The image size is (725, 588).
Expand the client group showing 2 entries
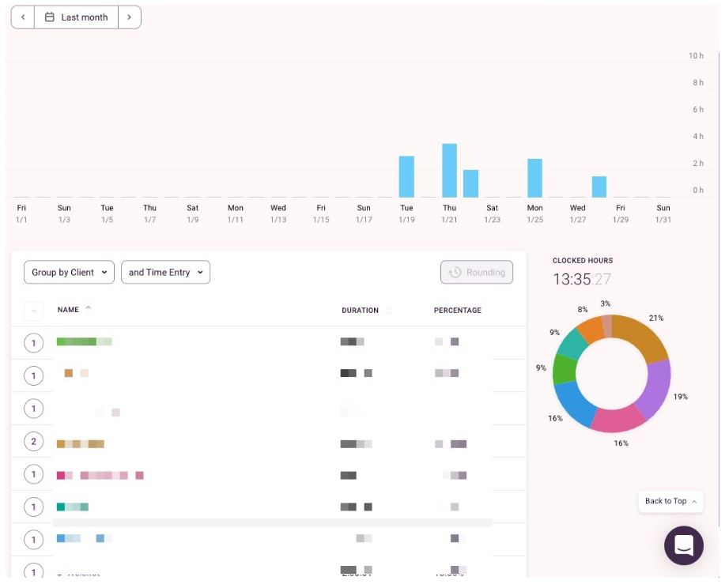[33, 442]
